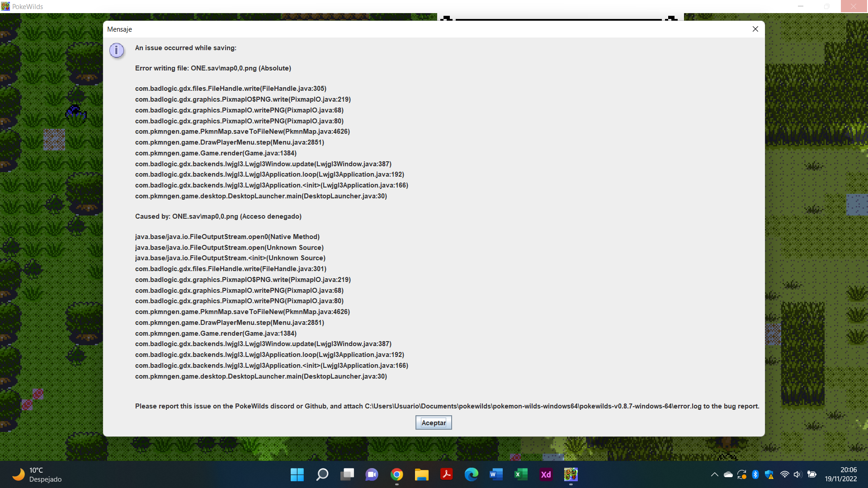Click the 'Please report this issue' line
The image size is (868, 488).
click(447, 406)
